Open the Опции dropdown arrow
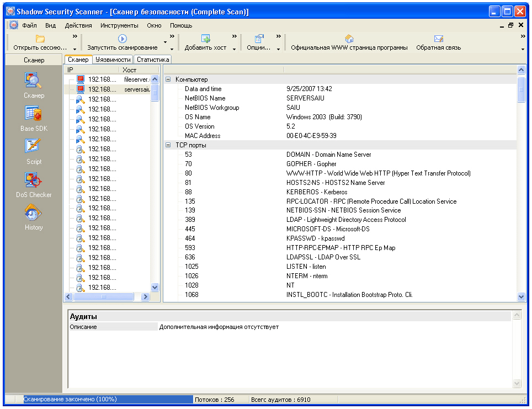This screenshot has height=409, width=532. [x=278, y=49]
